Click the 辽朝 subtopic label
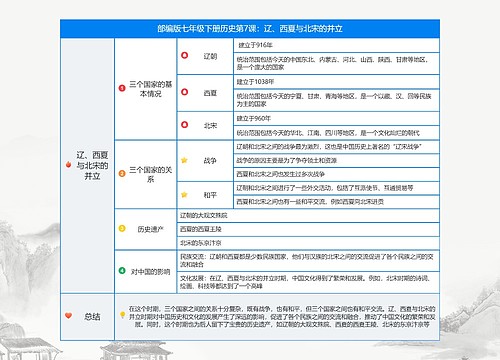500x360 pixels. coord(210,56)
